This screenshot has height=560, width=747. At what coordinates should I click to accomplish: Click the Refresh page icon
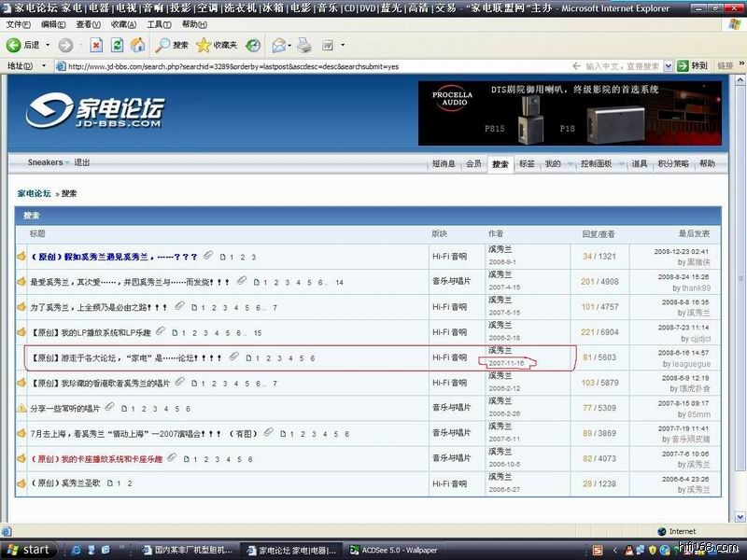click(x=118, y=45)
